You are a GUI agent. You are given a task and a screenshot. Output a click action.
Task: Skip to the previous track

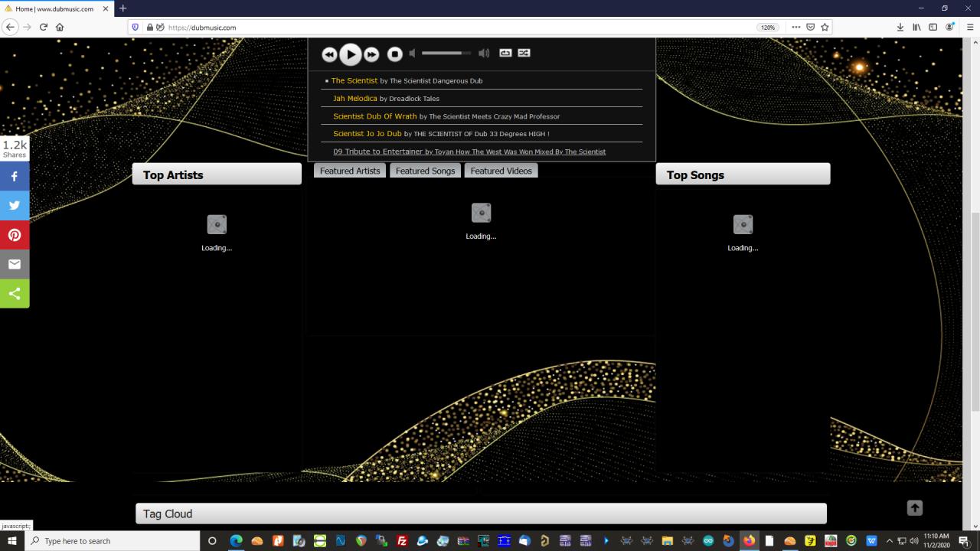click(329, 54)
